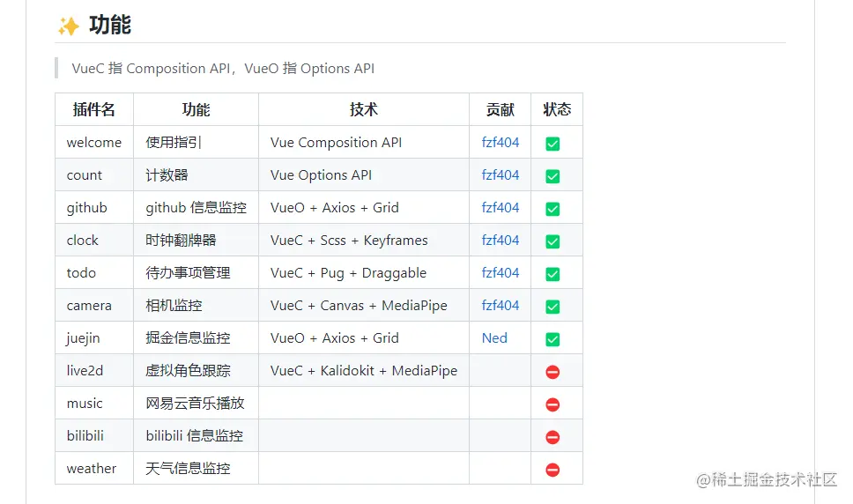Image resolution: width=853 pixels, height=504 pixels.
Task: Select the camera plugin name cell
Action: [94, 306]
